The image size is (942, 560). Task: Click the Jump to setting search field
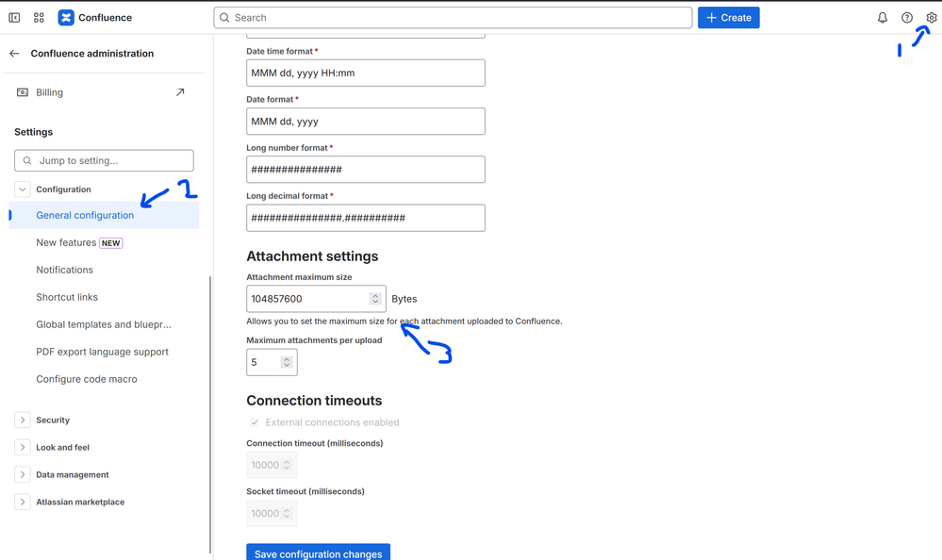click(x=104, y=160)
